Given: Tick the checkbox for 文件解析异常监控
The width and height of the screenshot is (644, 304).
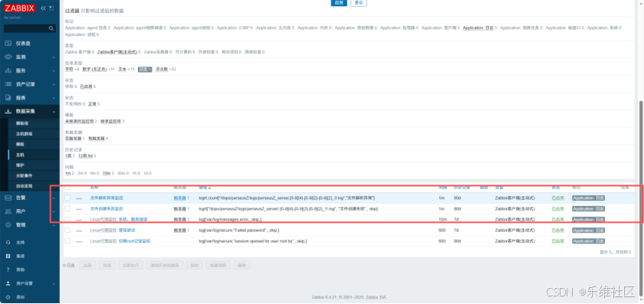Looking at the screenshot, I should (x=67, y=198).
